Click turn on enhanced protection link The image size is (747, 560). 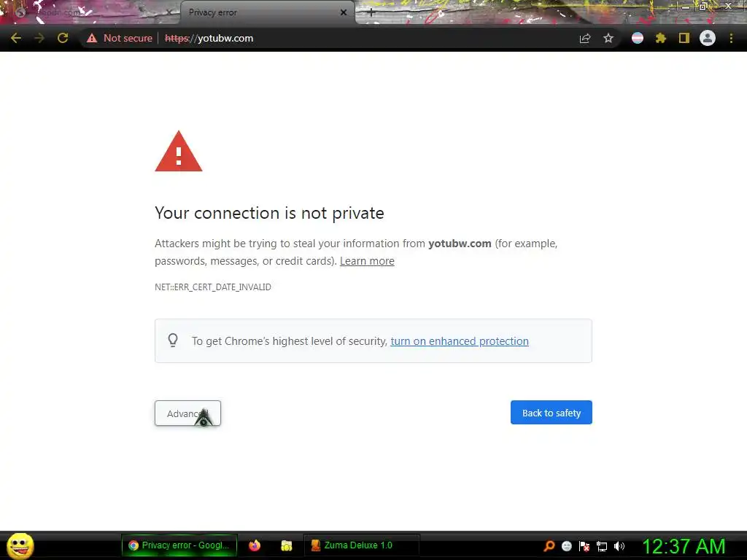pyautogui.click(x=460, y=341)
